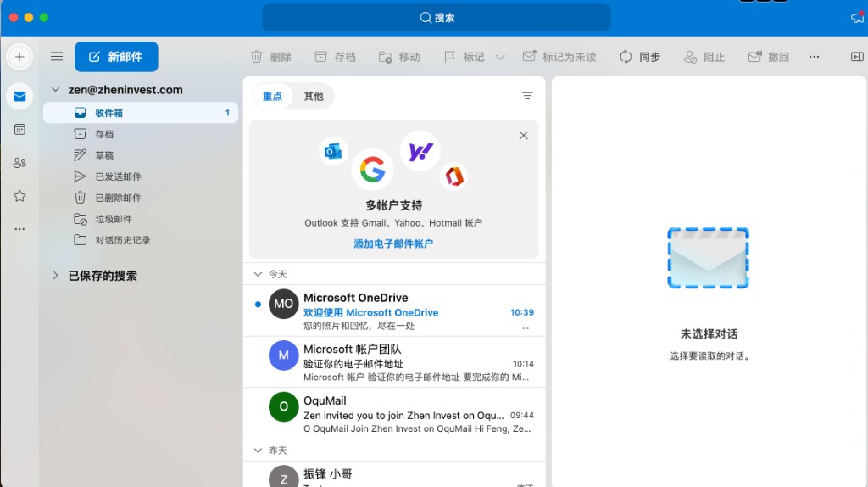Open the OquMail invitation email
Image resolution: width=868 pixels, height=487 pixels.
394,414
